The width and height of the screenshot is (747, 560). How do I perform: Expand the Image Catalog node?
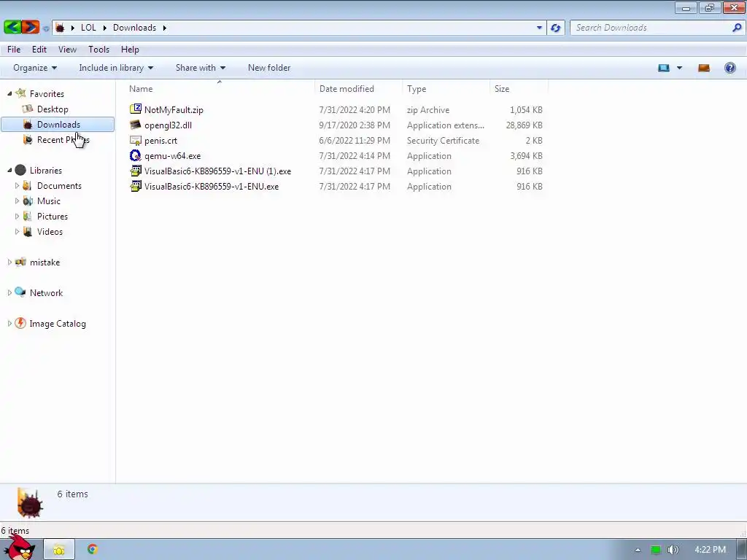9,323
